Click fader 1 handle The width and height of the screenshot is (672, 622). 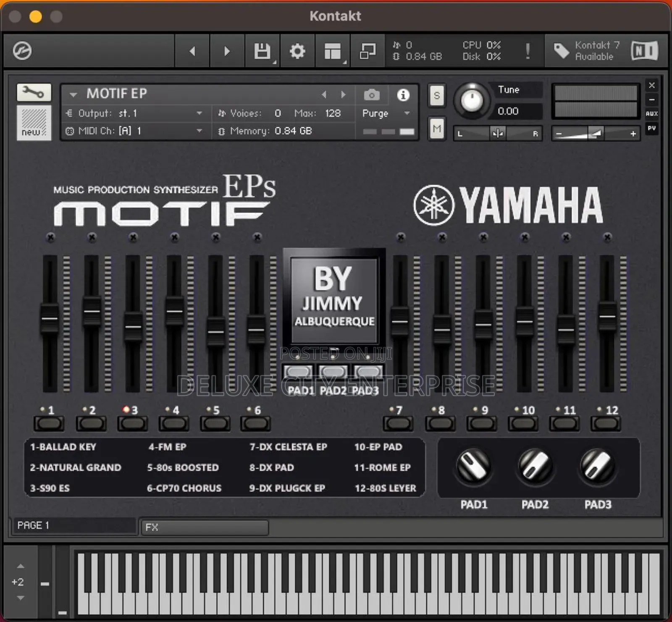pos(50,318)
